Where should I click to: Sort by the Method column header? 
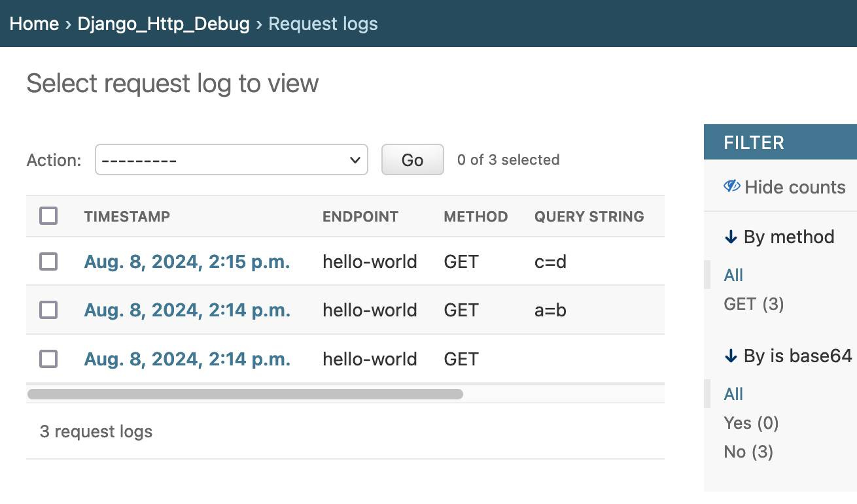(x=476, y=216)
